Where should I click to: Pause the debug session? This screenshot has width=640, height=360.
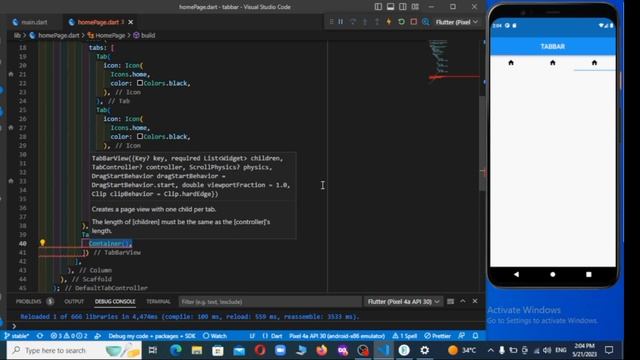click(x=340, y=22)
